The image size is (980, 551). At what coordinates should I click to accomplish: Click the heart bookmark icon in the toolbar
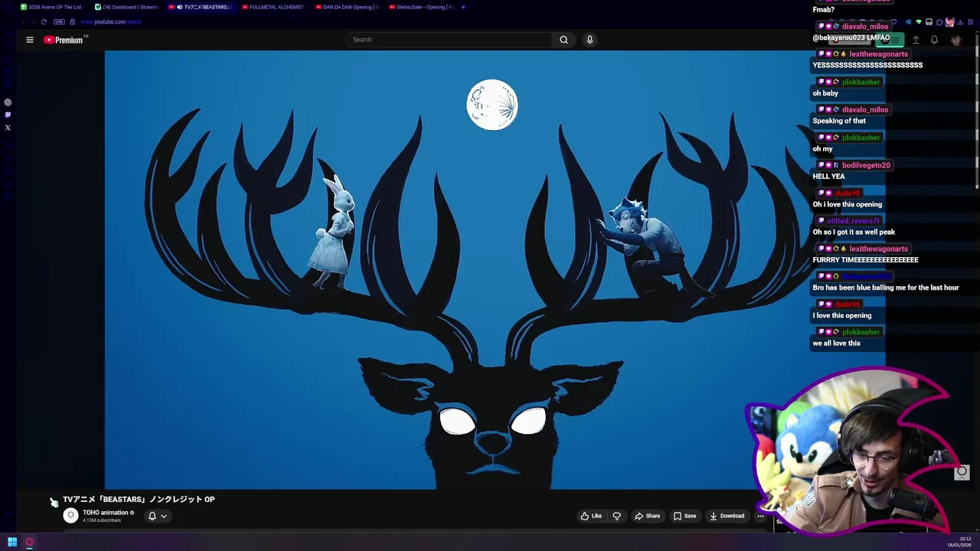[893, 21]
